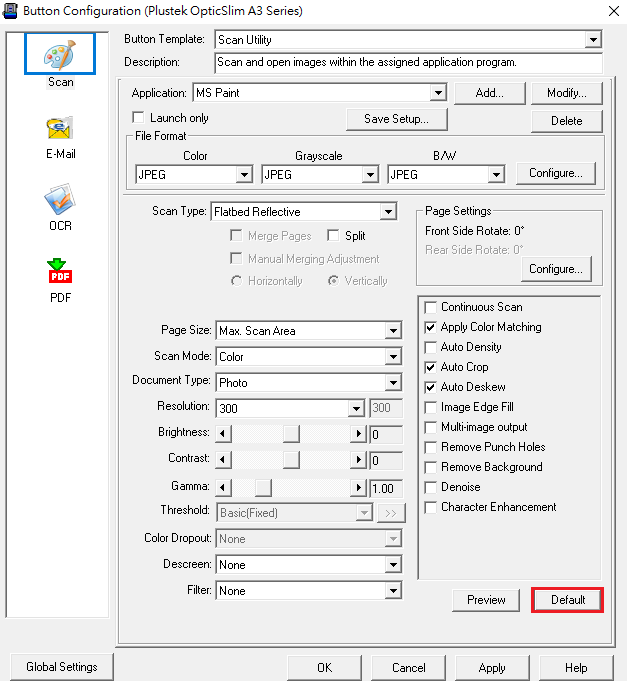The width and height of the screenshot is (627, 681).
Task: Open the Color file format dropdown
Action: coord(244,175)
